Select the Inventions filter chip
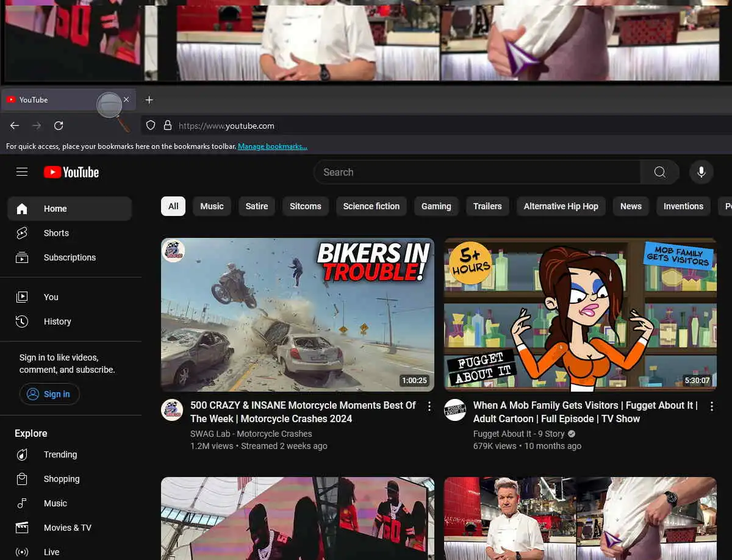 click(683, 206)
